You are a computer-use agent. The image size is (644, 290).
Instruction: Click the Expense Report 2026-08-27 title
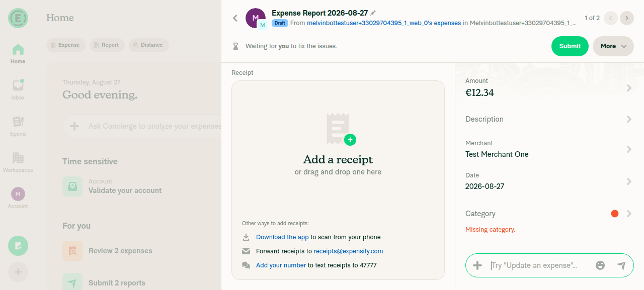click(319, 13)
